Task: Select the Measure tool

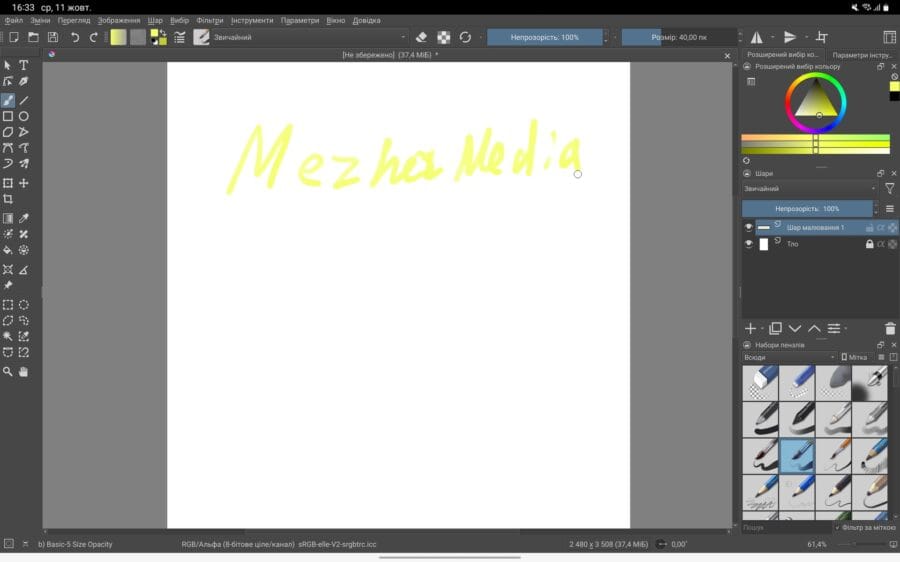Action: 24,270
